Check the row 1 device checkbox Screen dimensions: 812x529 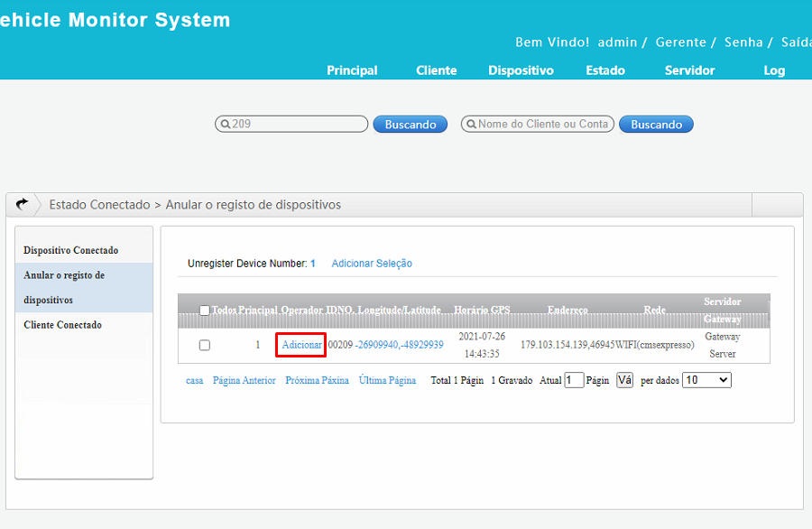205,345
